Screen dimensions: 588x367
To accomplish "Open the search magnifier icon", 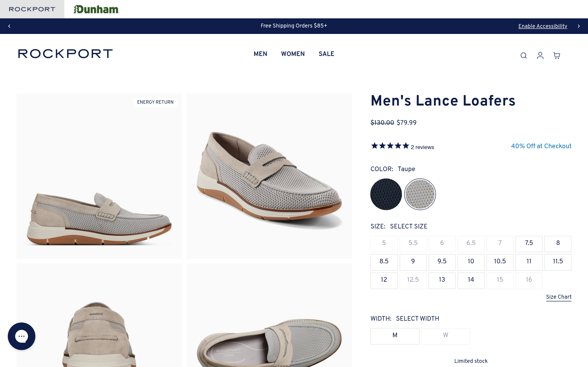I will (x=523, y=56).
